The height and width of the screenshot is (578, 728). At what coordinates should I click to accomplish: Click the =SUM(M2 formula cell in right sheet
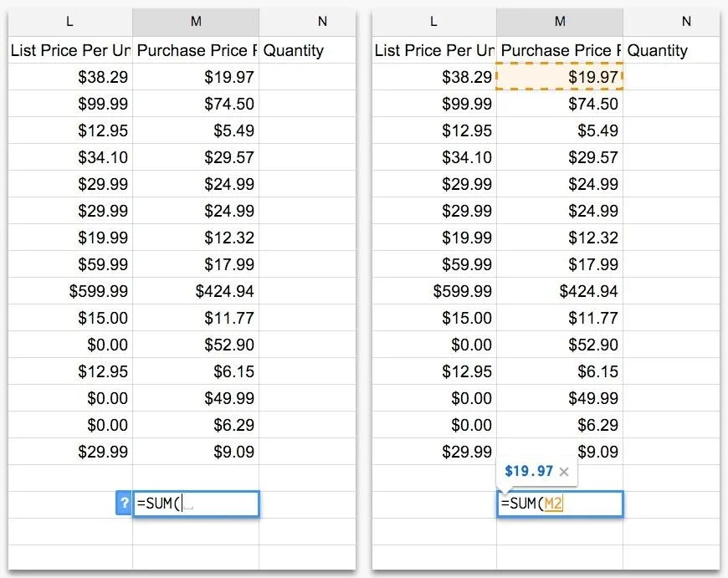(x=560, y=504)
